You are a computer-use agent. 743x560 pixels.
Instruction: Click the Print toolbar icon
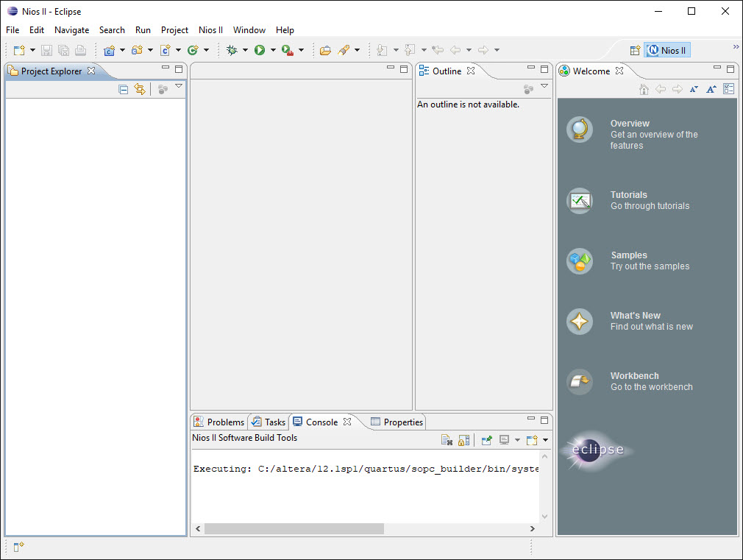pyautogui.click(x=81, y=50)
